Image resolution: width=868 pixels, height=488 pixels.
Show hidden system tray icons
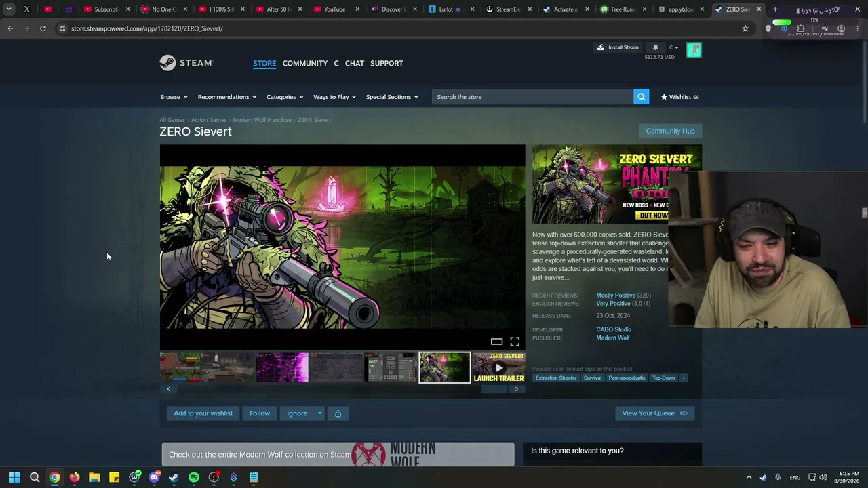pos(749,477)
